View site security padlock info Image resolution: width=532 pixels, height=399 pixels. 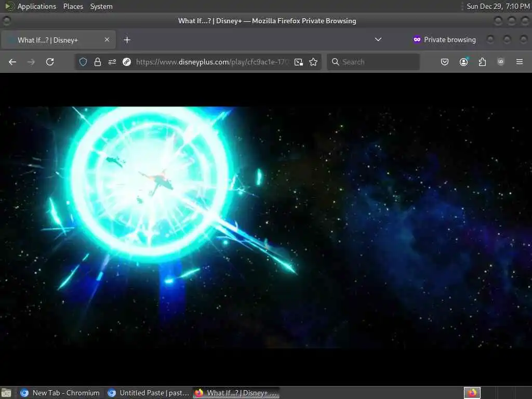coord(98,62)
